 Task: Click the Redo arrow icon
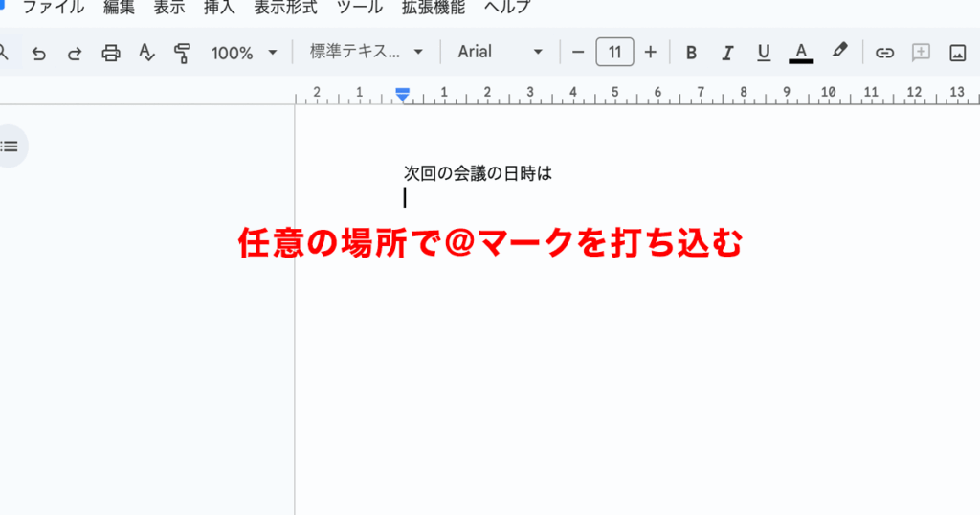[x=75, y=53]
